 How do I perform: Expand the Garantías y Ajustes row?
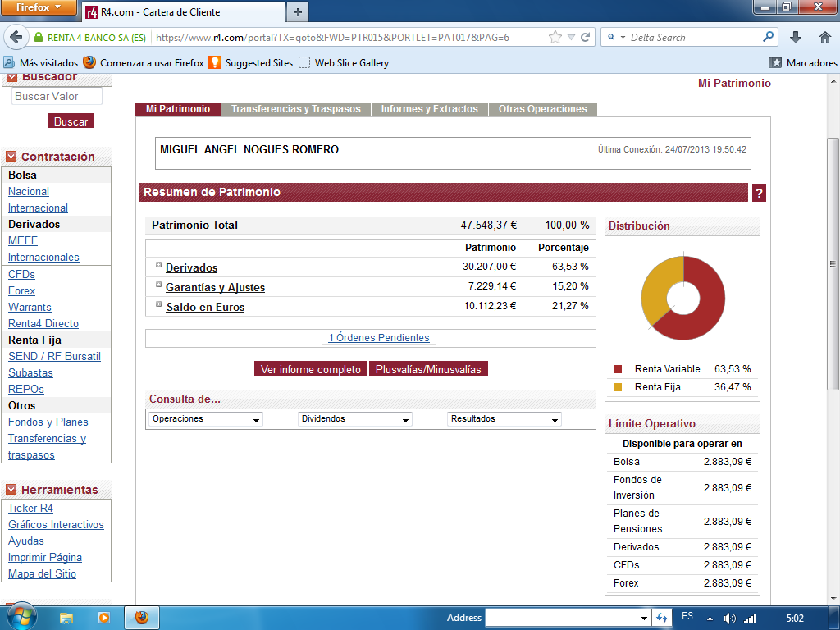click(159, 285)
